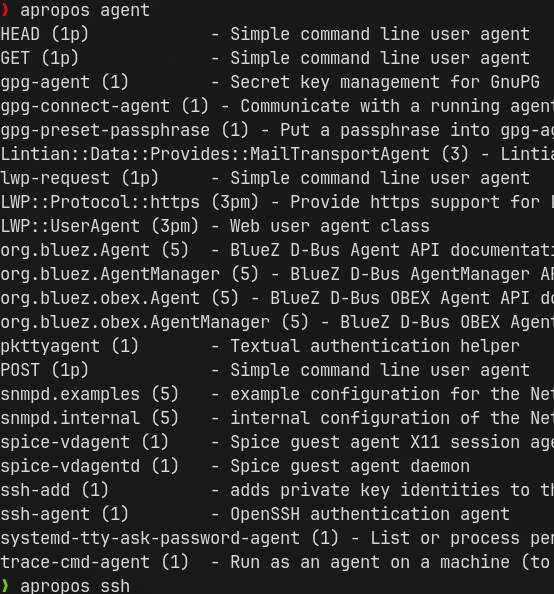Image resolution: width=554 pixels, height=594 pixels.
Task: Click the 'apropos ssh' command text
Action: pyautogui.click(x=75, y=586)
